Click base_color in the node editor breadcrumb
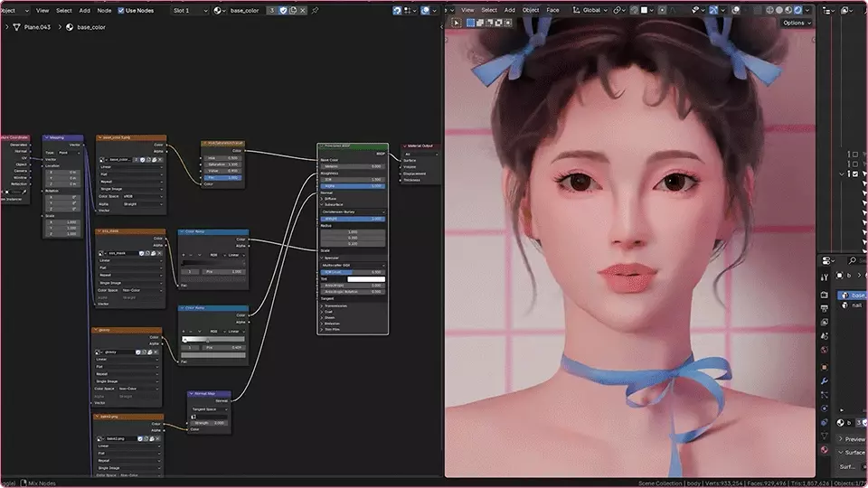Image resolution: width=868 pixels, height=488 pixels. [x=90, y=27]
